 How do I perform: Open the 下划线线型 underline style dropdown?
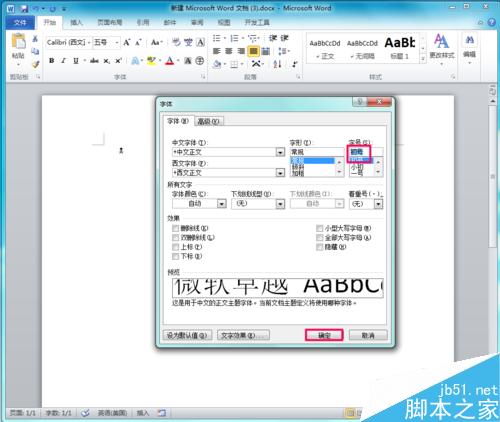point(280,204)
